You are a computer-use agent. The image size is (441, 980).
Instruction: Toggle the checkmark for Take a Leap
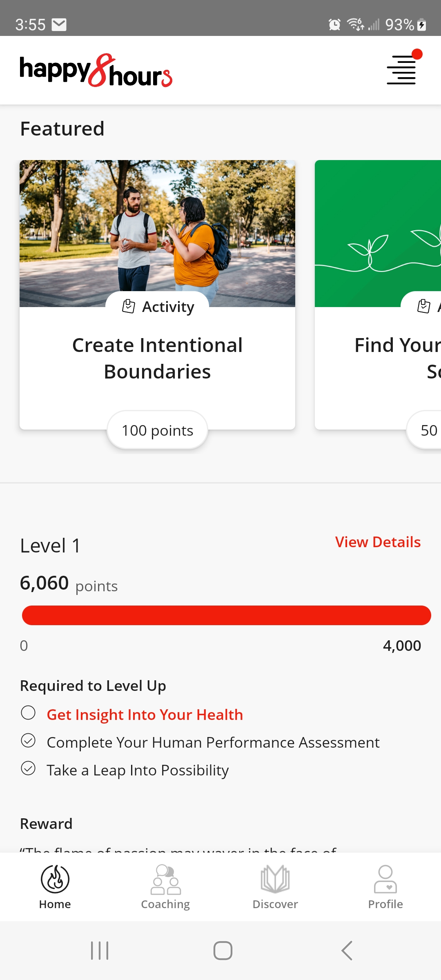28,768
